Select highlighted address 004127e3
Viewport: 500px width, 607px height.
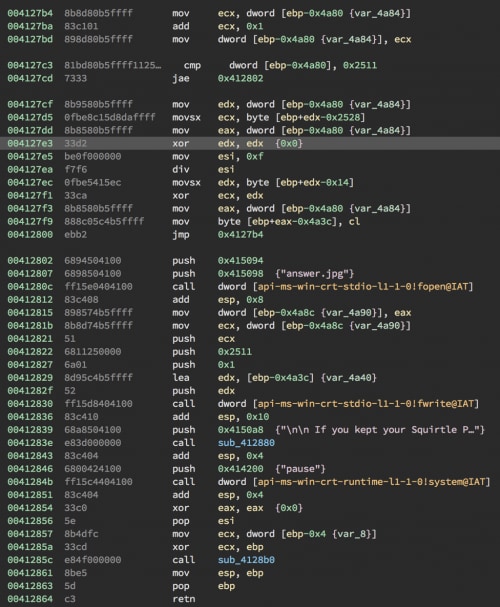pos(30,143)
